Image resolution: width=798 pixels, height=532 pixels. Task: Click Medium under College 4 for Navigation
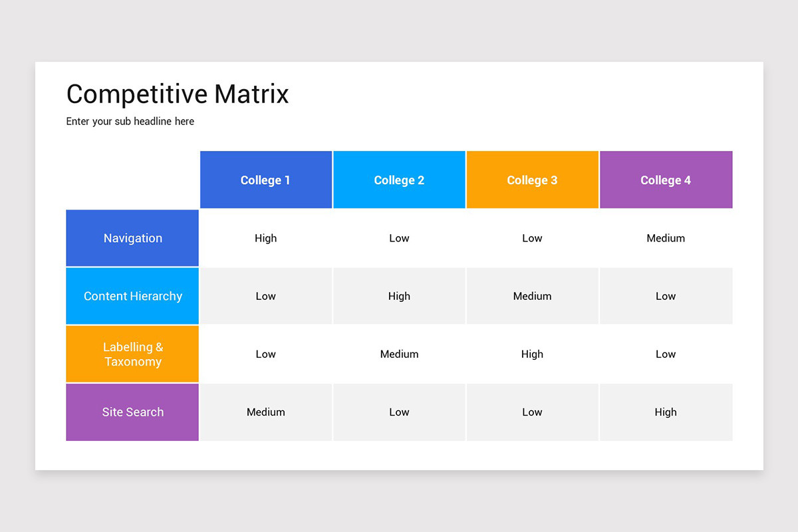pyautogui.click(x=666, y=237)
